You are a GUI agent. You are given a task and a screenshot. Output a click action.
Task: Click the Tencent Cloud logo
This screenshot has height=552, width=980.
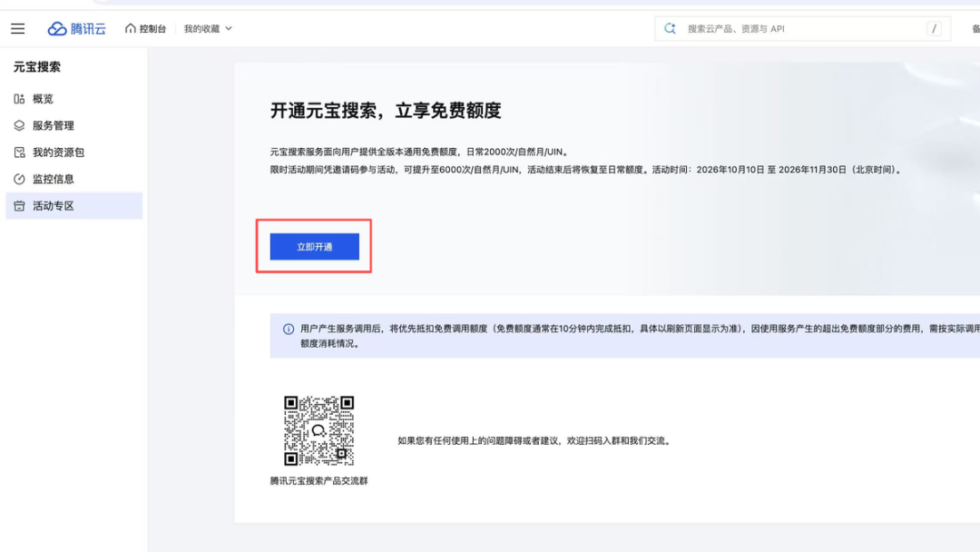point(77,29)
